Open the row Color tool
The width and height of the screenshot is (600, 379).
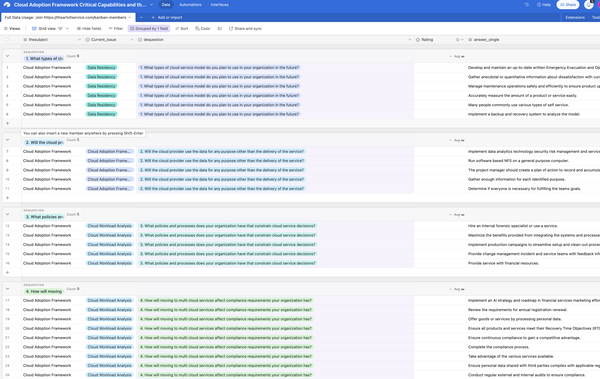click(203, 29)
